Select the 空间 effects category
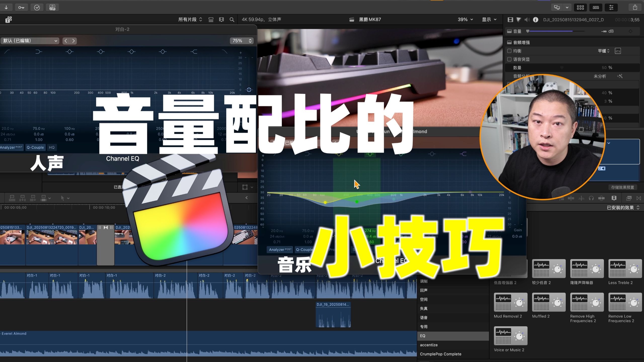Screen dimensions: 644x362 [x=453, y=299]
